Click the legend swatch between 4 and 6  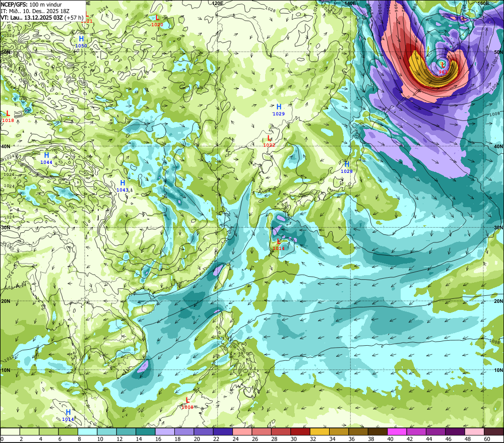point(49,432)
